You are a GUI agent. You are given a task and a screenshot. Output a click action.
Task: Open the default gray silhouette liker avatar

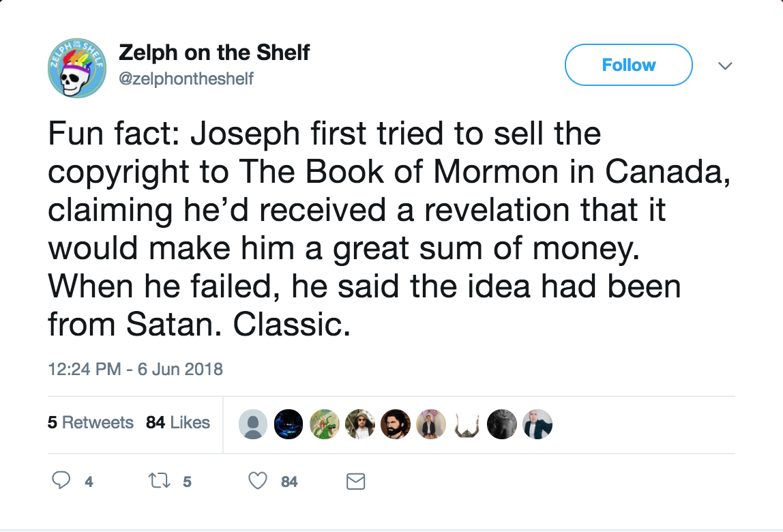[252, 425]
